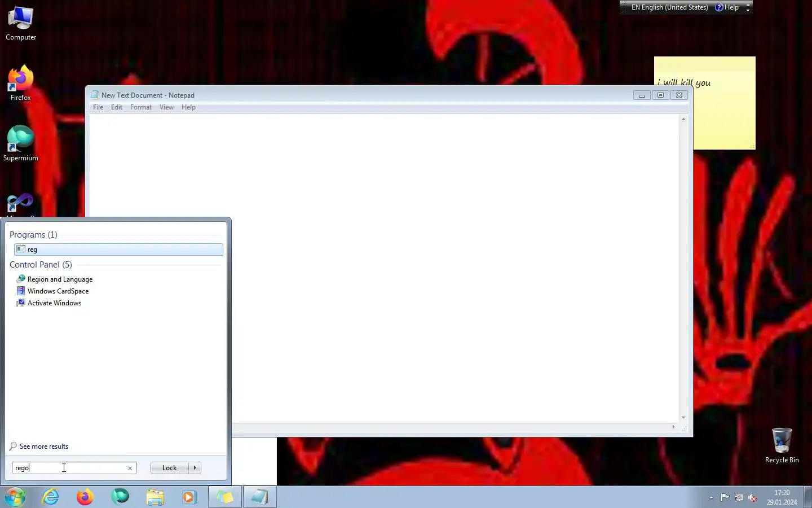Click the network tray icon
812x508 pixels.
tap(739, 497)
